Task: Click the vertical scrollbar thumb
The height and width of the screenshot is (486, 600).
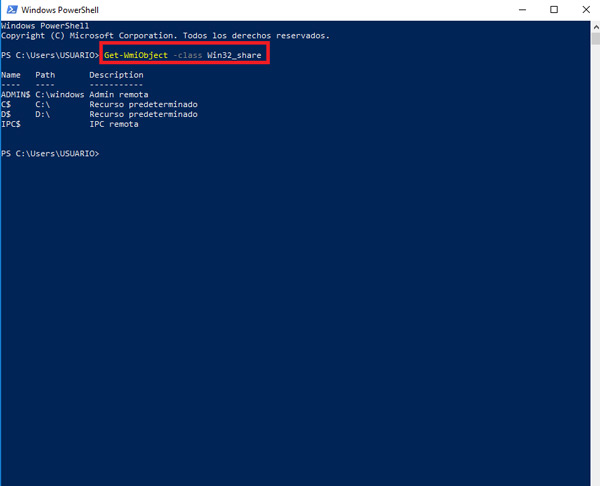Action: click(596, 39)
